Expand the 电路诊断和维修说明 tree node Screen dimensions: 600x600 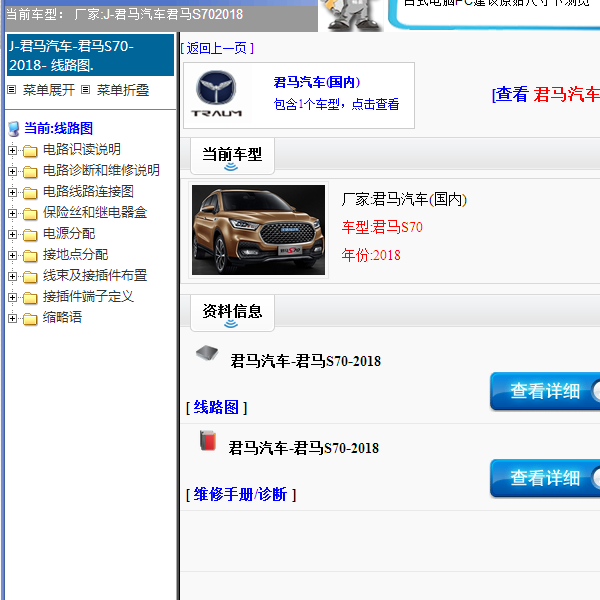click(12, 171)
